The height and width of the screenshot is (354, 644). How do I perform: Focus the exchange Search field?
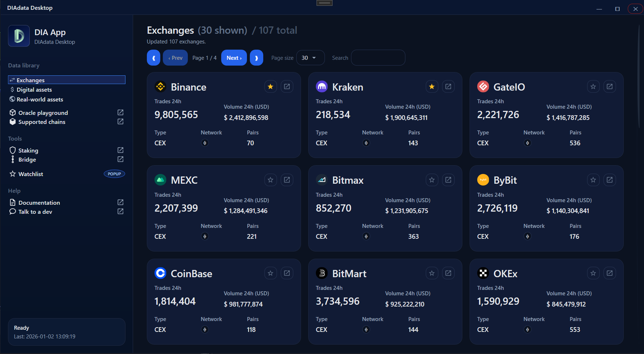[x=378, y=58]
